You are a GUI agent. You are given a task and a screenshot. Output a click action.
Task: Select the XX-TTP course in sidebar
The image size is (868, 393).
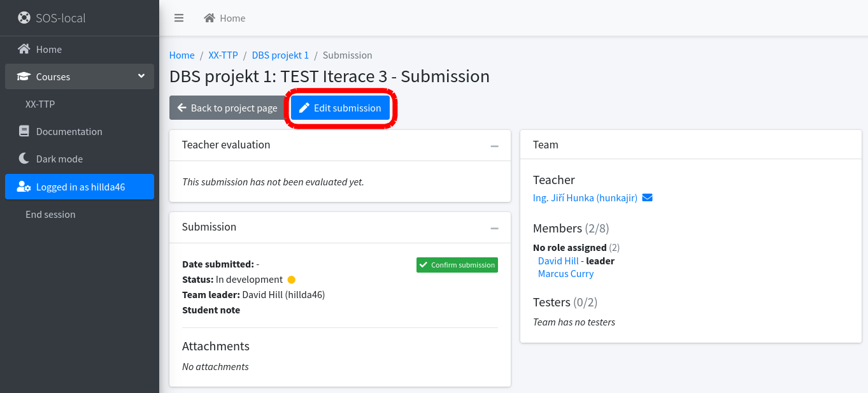[x=80, y=104]
